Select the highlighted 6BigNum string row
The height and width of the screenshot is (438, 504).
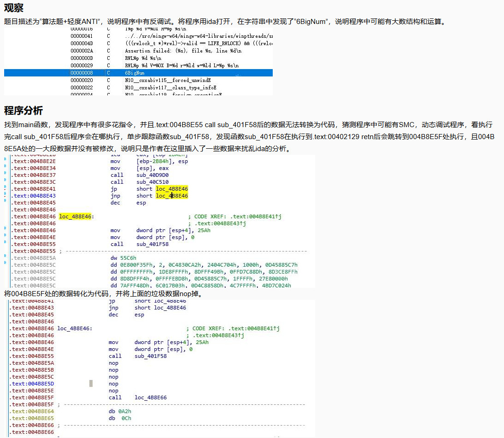tap(138, 73)
